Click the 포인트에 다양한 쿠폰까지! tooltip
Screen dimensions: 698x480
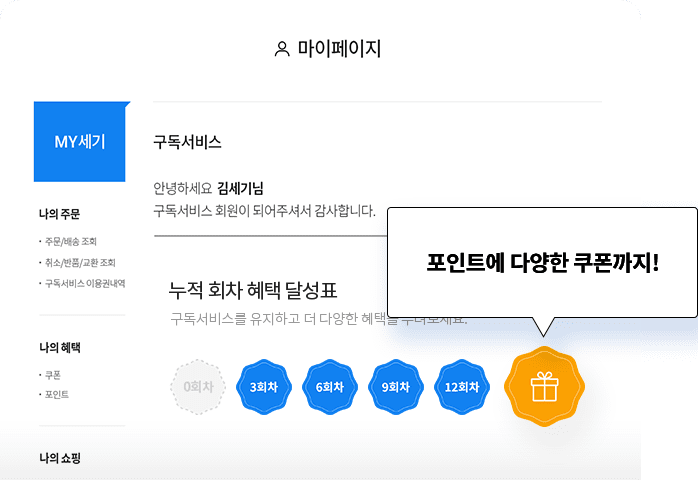click(x=541, y=262)
